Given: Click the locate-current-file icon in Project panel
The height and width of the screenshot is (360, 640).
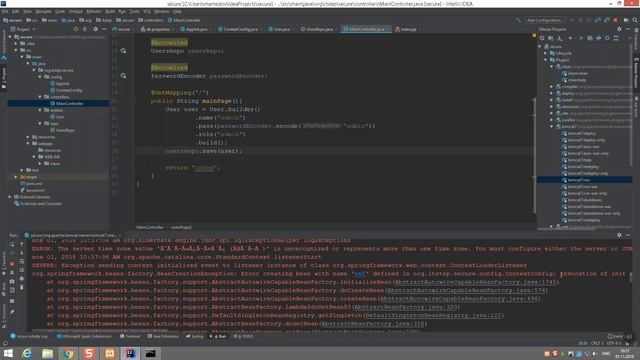Looking at the screenshot, I should [x=76, y=29].
